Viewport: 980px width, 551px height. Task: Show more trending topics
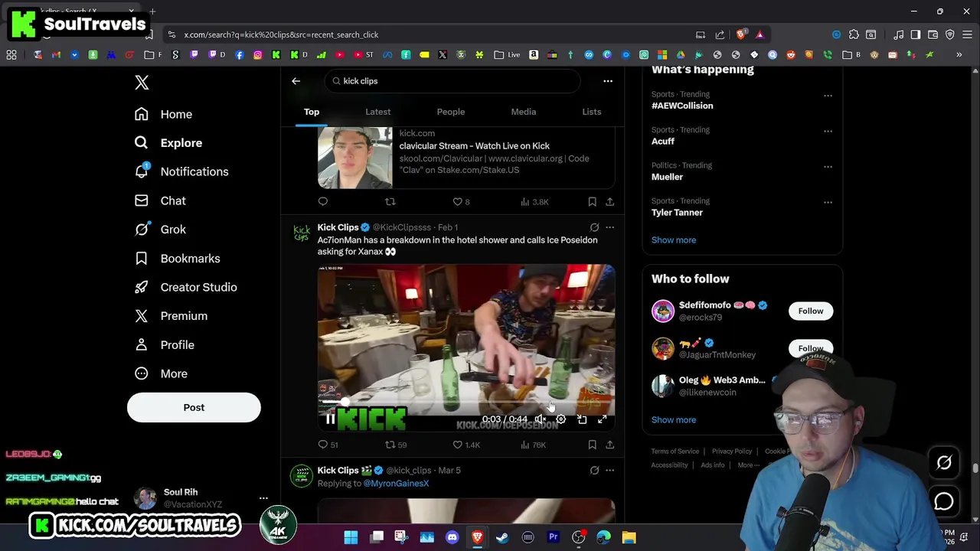coord(674,240)
